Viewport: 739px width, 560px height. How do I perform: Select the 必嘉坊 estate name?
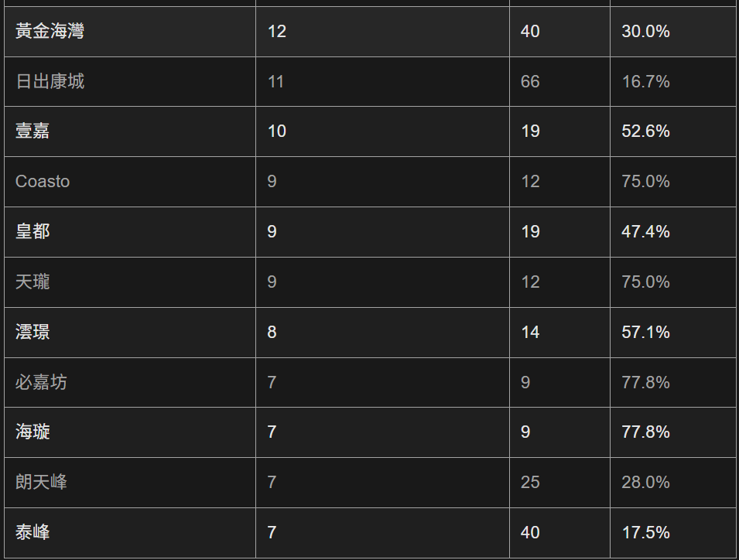41,382
